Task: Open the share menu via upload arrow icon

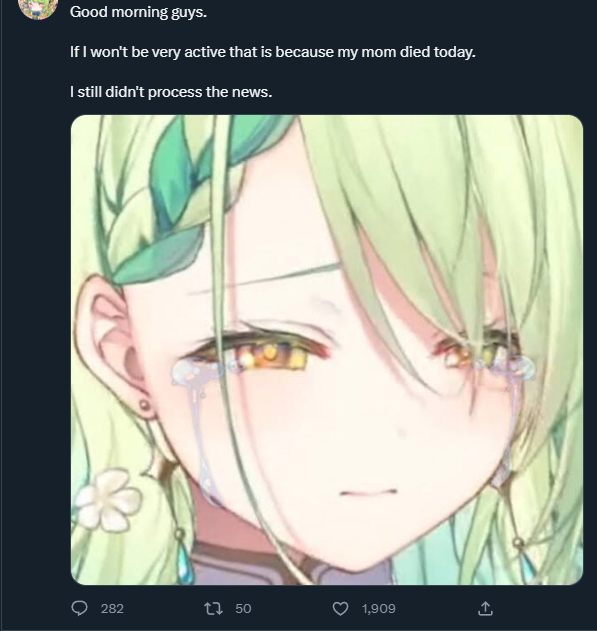Action: 485,608
